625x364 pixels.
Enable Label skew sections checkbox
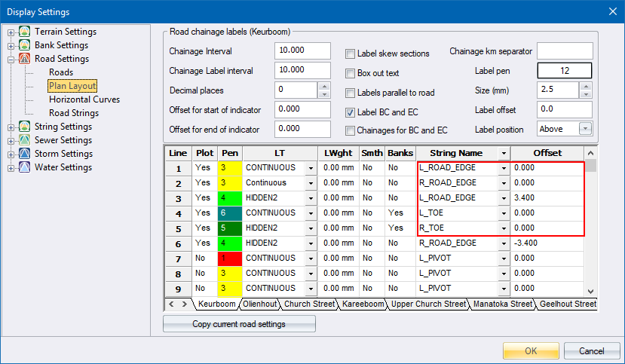coord(350,54)
